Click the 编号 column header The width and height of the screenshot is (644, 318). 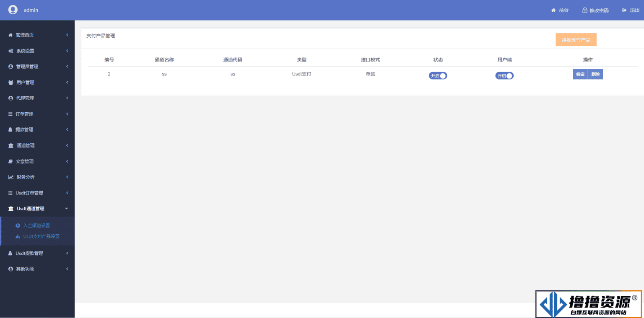[109, 60]
